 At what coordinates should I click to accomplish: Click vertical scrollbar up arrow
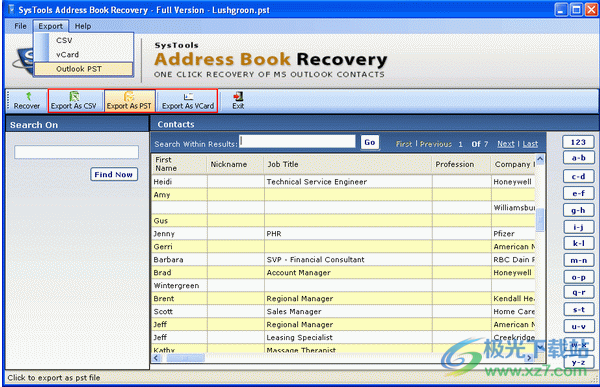540,158
